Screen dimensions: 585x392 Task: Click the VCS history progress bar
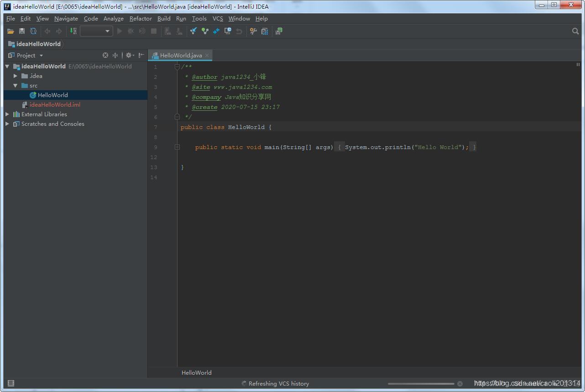click(x=421, y=384)
